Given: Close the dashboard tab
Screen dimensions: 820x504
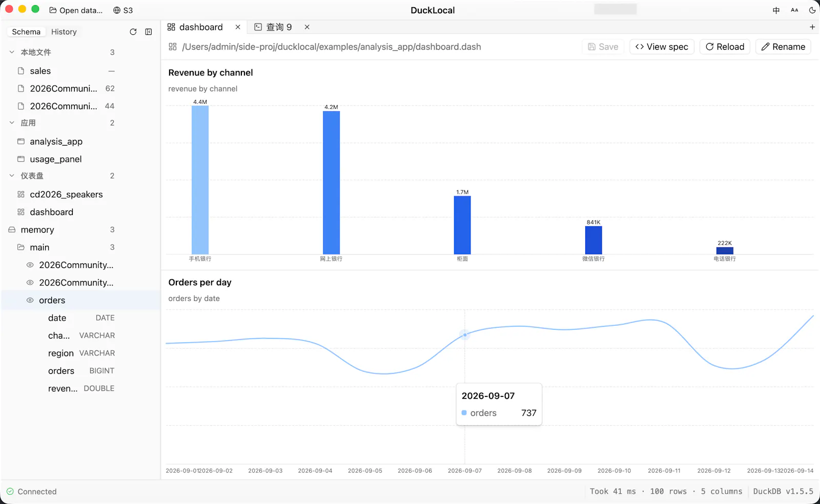Looking at the screenshot, I should point(238,27).
